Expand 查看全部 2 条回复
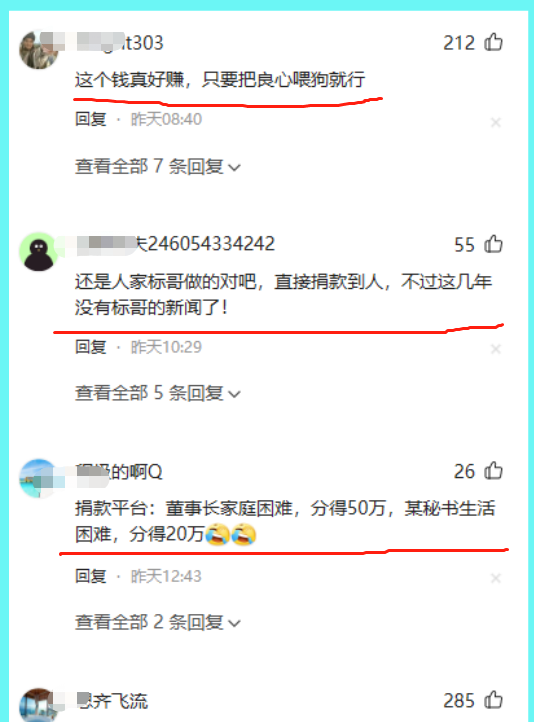534x722 pixels. (x=158, y=622)
